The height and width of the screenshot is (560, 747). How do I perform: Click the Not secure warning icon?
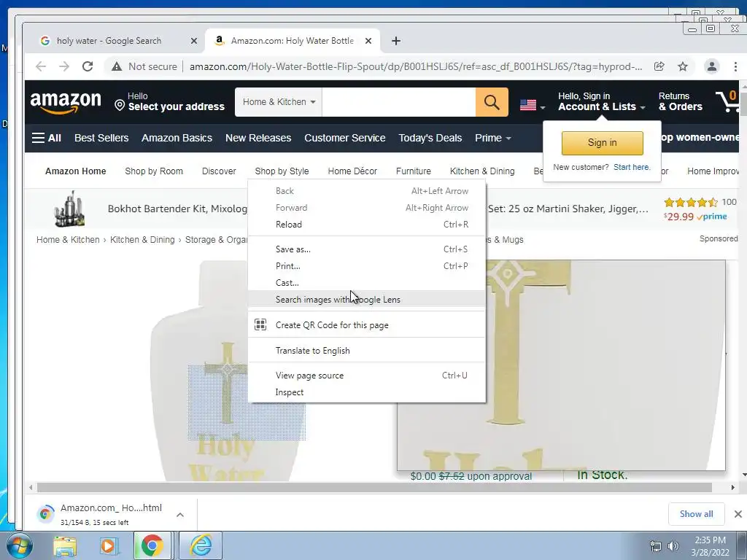coord(117,66)
